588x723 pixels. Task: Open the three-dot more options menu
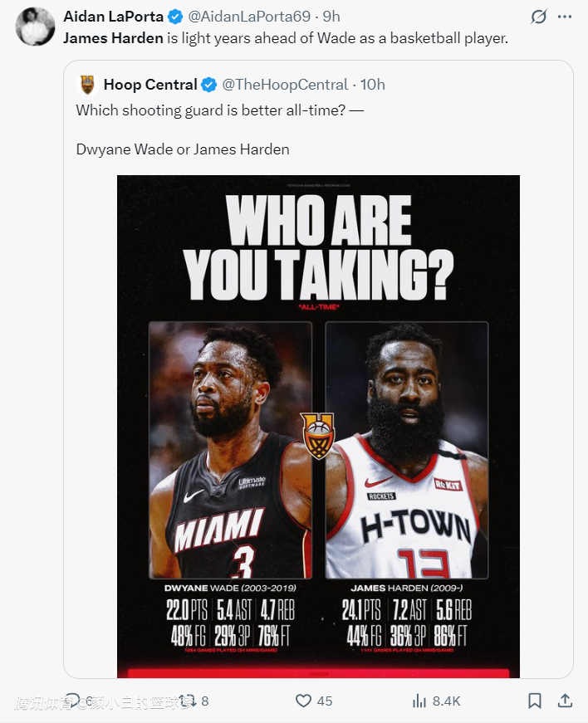tap(565, 17)
